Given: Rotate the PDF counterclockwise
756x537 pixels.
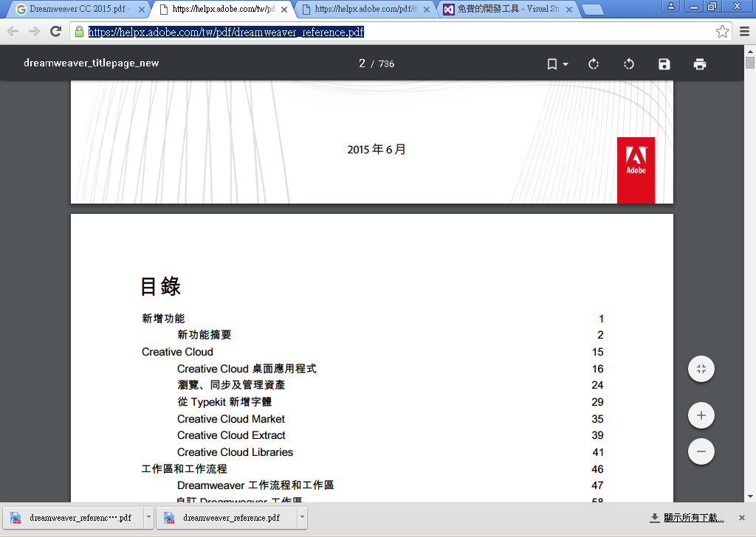Looking at the screenshot, I should [x=629, y=64].
